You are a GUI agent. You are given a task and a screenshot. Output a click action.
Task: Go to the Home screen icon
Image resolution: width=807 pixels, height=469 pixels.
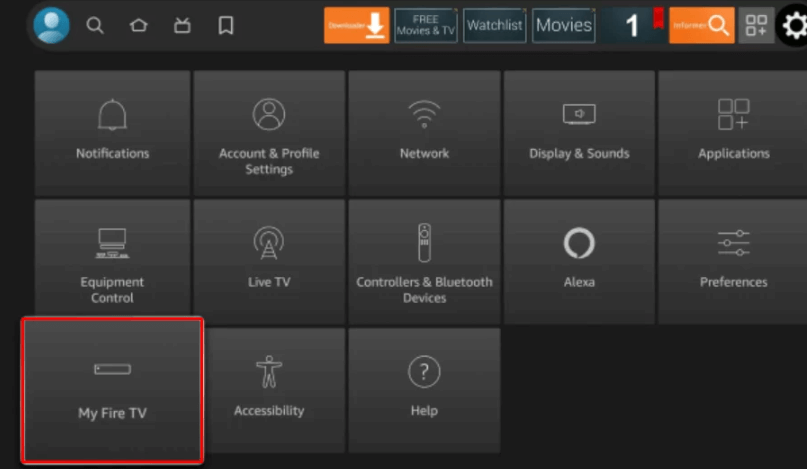[x=138, y=25]
